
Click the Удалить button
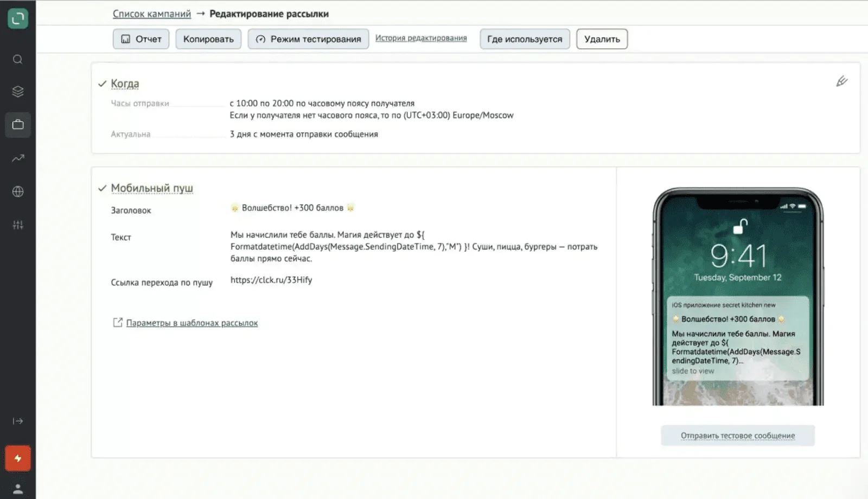pyautogui.click(x=601, y=39)
